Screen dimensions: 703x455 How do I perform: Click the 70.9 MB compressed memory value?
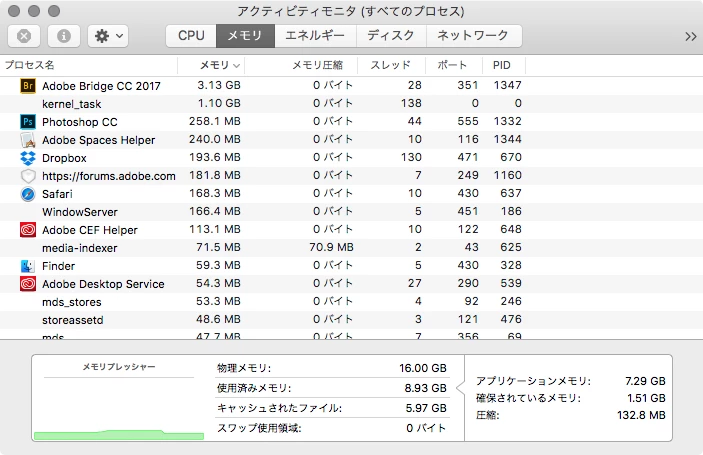coord(331,247)
